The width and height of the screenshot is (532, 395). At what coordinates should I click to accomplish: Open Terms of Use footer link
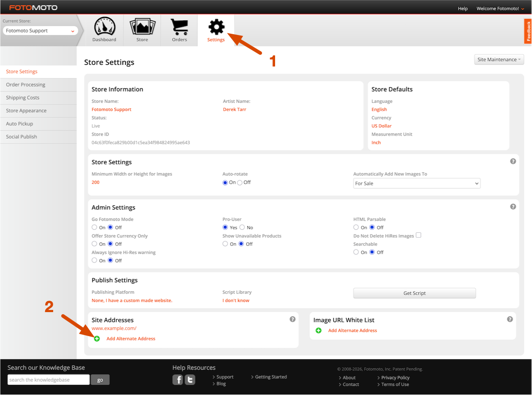pos(395,384)
